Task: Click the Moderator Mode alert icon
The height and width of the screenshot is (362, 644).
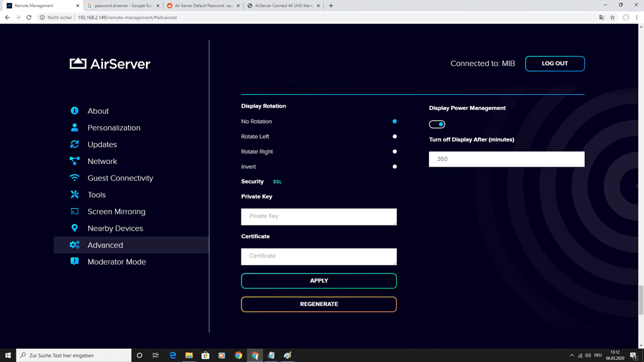Action: click(74, 261)
